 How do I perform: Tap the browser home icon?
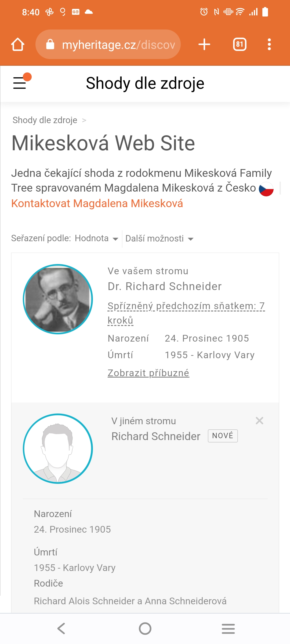coord(18,45)
